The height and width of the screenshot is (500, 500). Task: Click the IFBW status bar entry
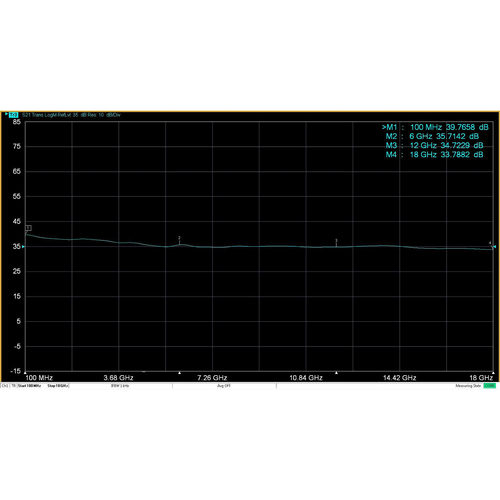pos(120,386)
